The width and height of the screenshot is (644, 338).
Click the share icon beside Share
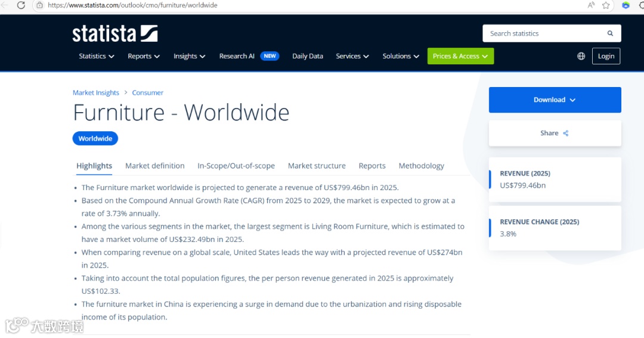[565, 133]
